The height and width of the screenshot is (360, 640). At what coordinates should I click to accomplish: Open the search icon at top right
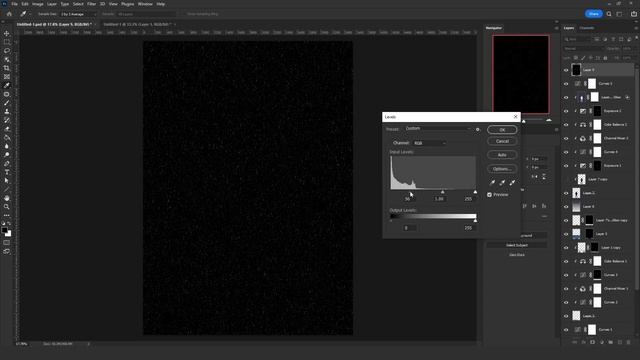point(609,14)
